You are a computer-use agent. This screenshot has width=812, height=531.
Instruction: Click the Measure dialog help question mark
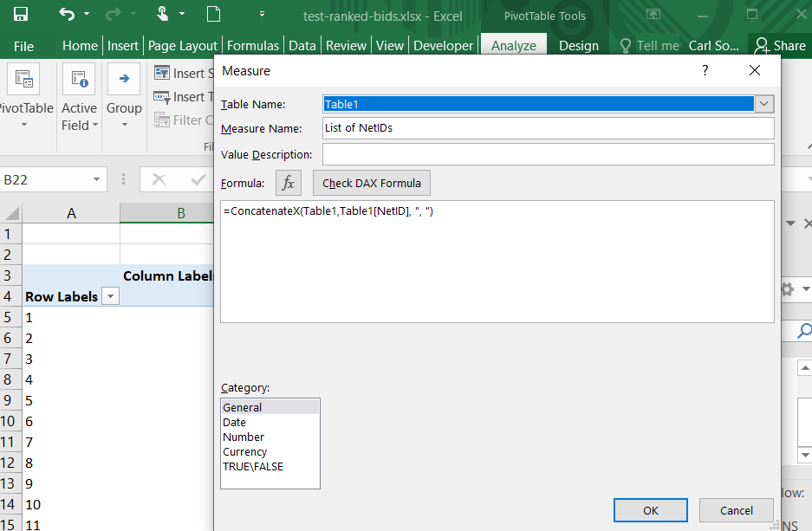click(x=705, y=70)
